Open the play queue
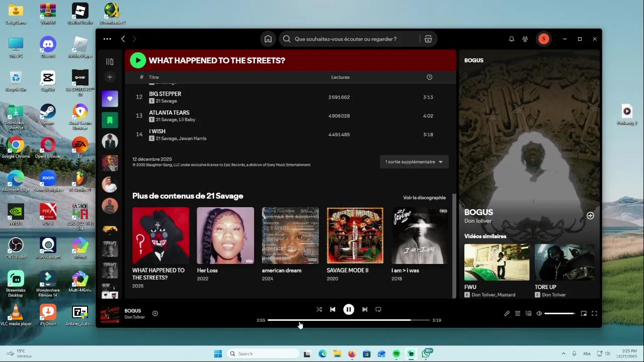The image size is (644, 362). click(x=518, y=313)
